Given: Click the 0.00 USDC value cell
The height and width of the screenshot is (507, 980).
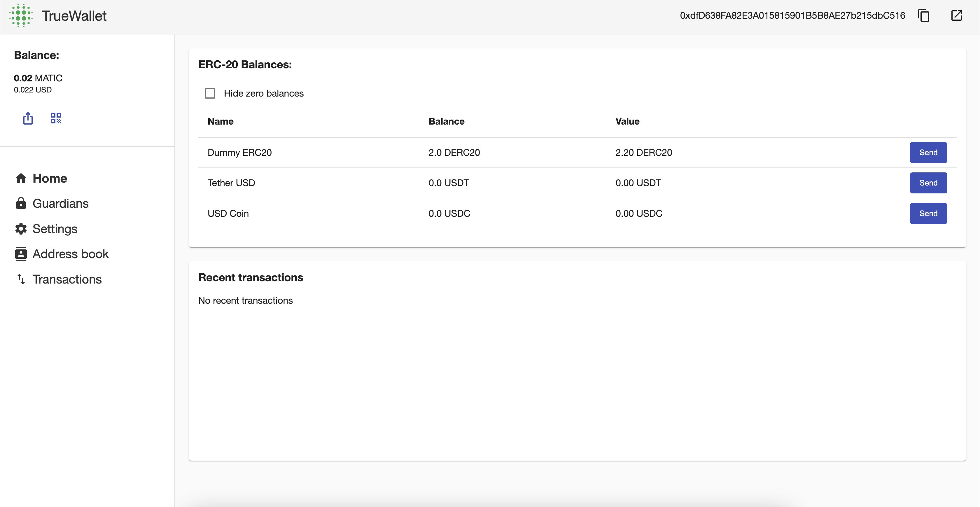Looking at the screenshot, I should pos(639,214).
